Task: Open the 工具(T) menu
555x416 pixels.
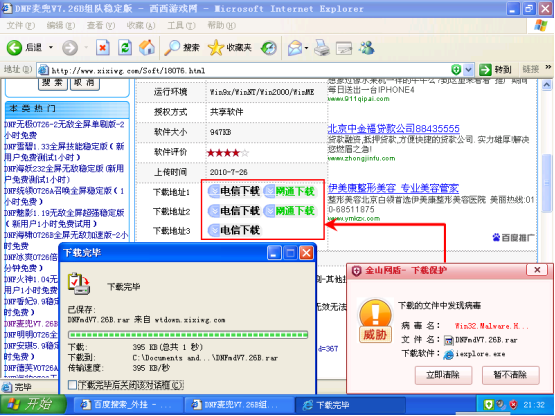Action: tap(181, 25)
